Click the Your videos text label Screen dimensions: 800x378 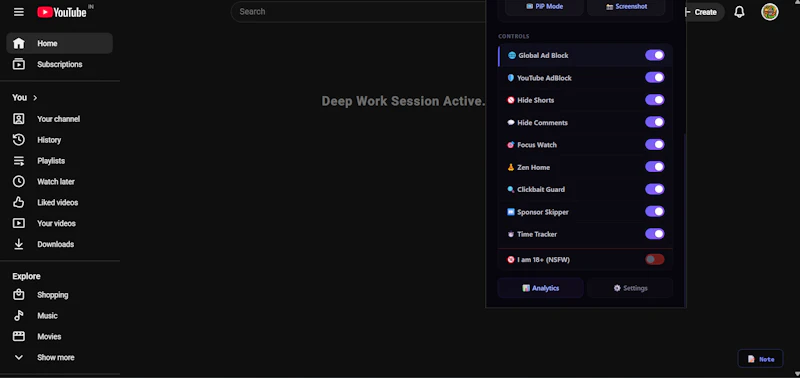56,223
